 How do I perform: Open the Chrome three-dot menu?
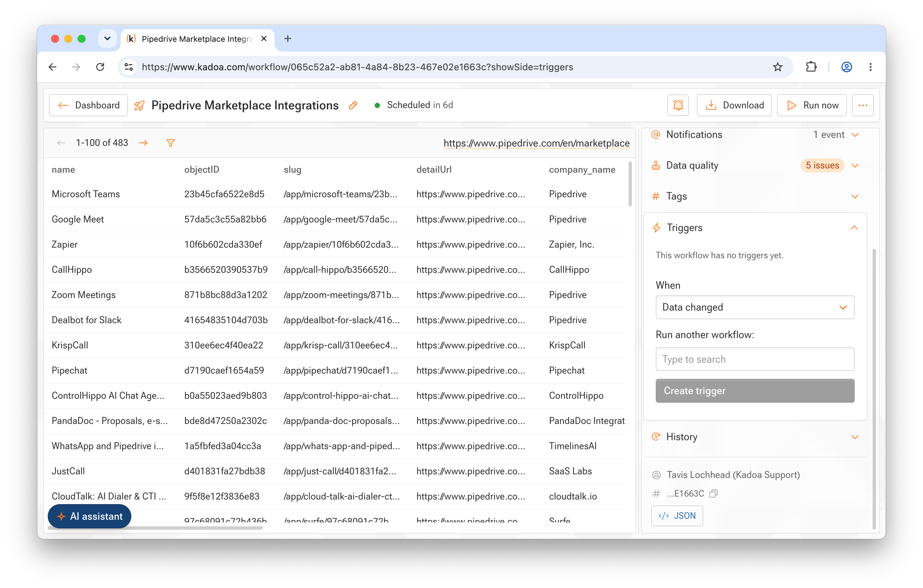[871, 67]
